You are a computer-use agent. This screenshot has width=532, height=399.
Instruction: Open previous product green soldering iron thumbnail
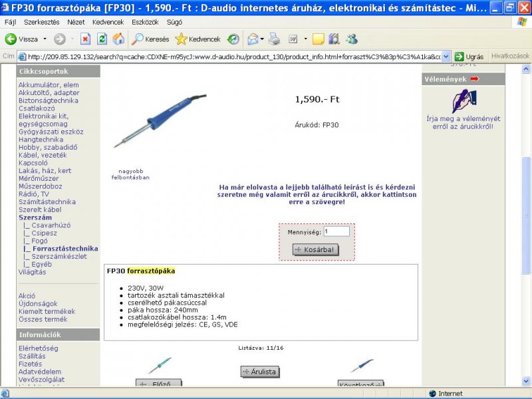click(160, 366)
